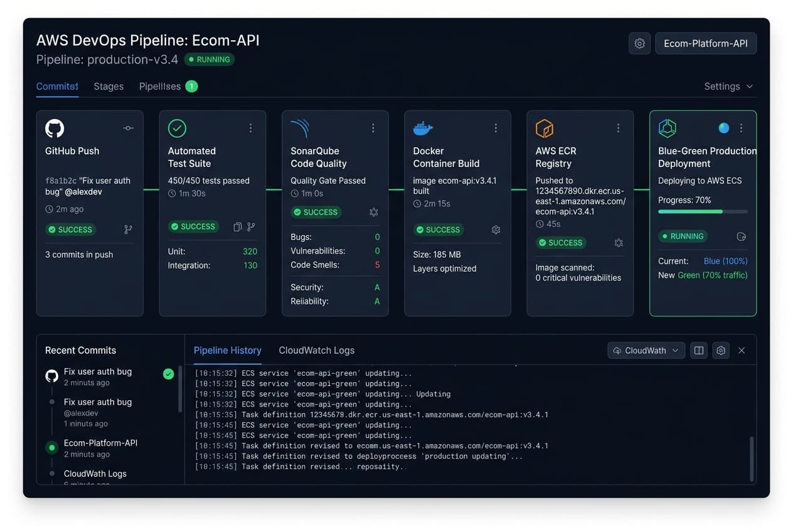Select the CloudWatch Logs tab

(x=317, y=350)
